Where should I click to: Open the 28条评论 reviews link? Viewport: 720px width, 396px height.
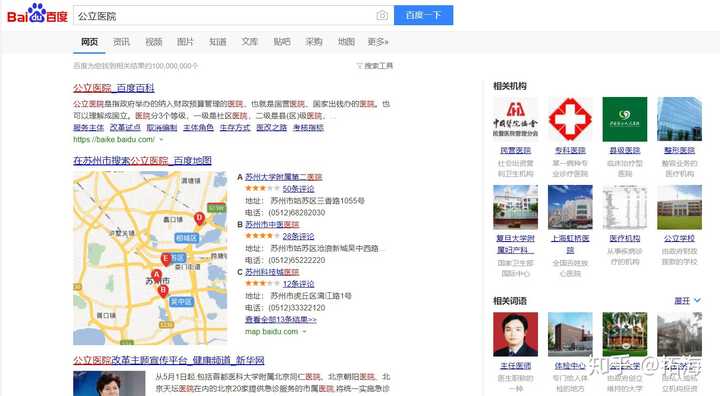point(298,236)
